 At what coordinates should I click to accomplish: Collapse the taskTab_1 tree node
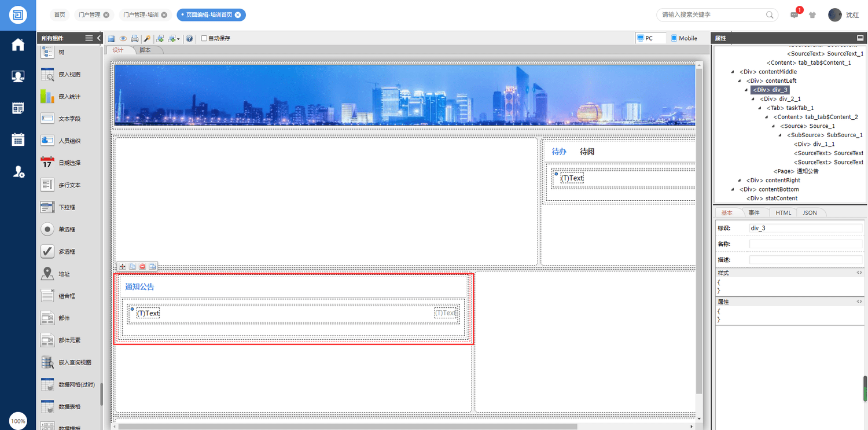pos(760,108)
